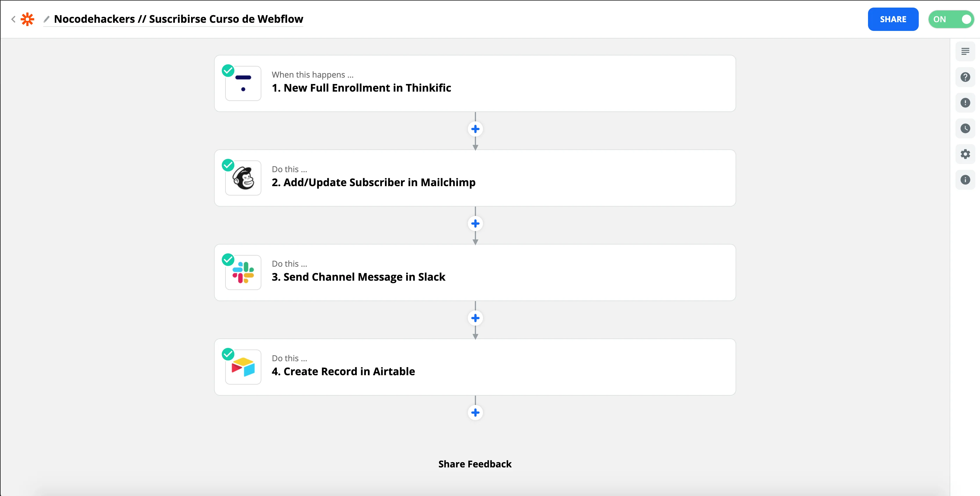The height and width of the screenshot is (496, 980).
Task: Turn off the Zap ON toggle
Action: 951,20
